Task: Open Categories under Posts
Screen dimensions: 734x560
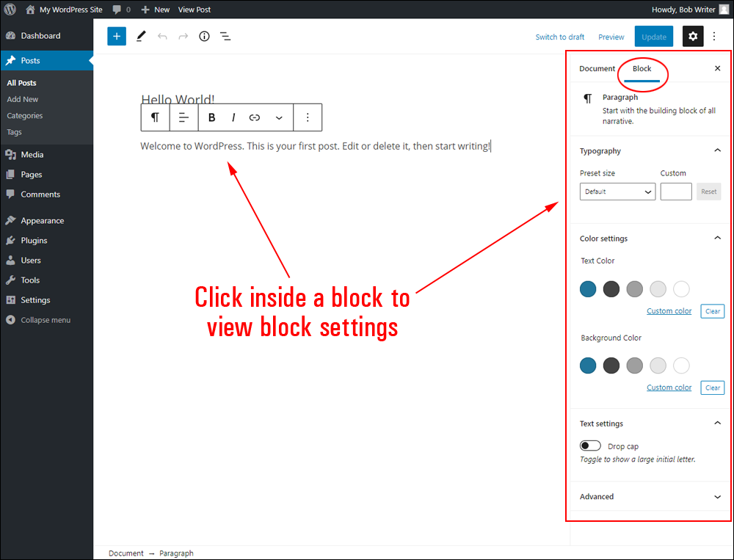Action: click(25, 116)
